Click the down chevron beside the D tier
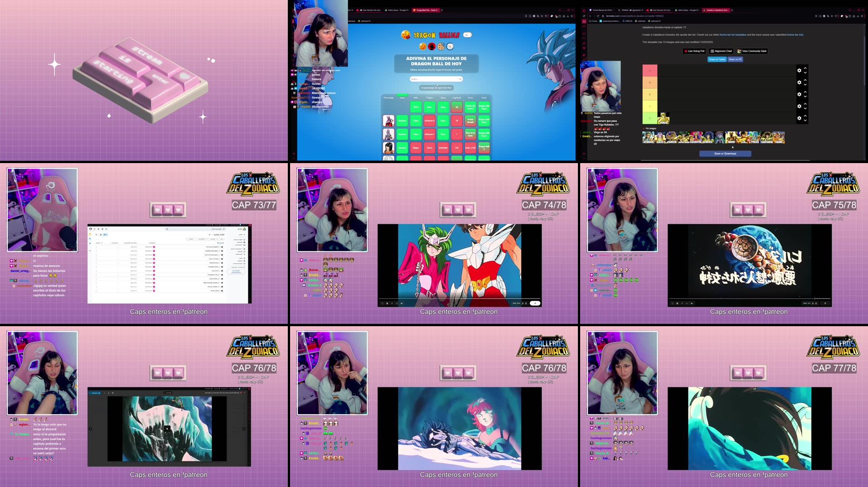Screen dimensions: 868x487 [805, 120]
